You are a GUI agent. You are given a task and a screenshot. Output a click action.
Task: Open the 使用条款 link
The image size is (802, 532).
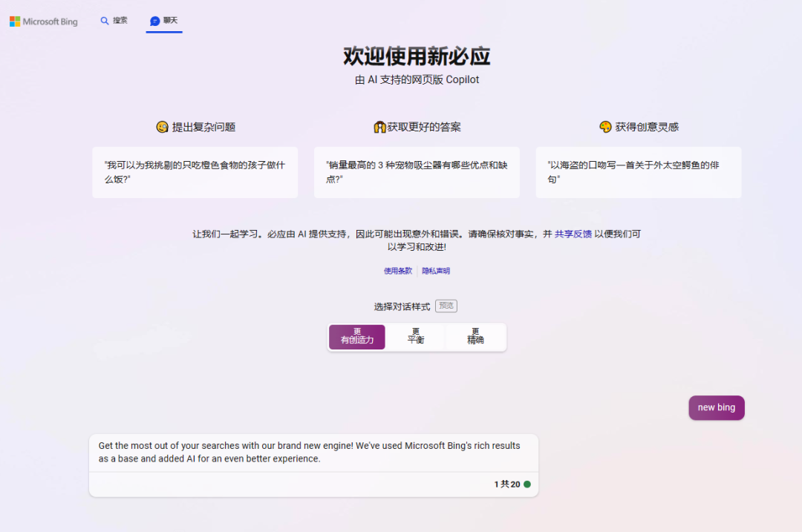click(398, 271)
